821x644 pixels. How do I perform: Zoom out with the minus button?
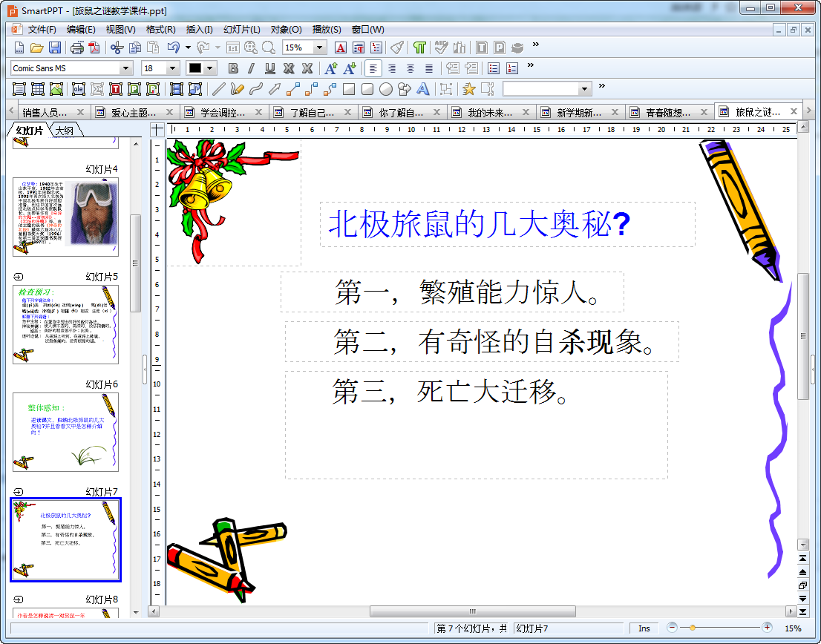(673, 628)
